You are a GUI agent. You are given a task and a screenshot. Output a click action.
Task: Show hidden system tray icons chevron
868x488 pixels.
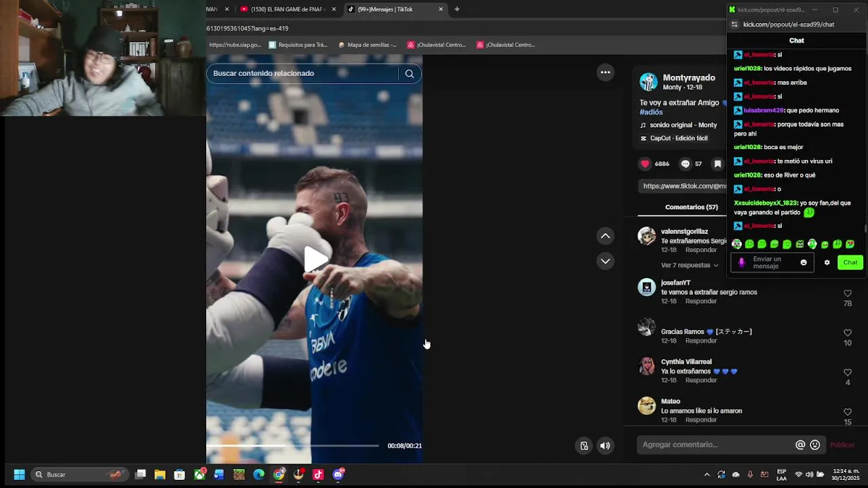[707, 474]
